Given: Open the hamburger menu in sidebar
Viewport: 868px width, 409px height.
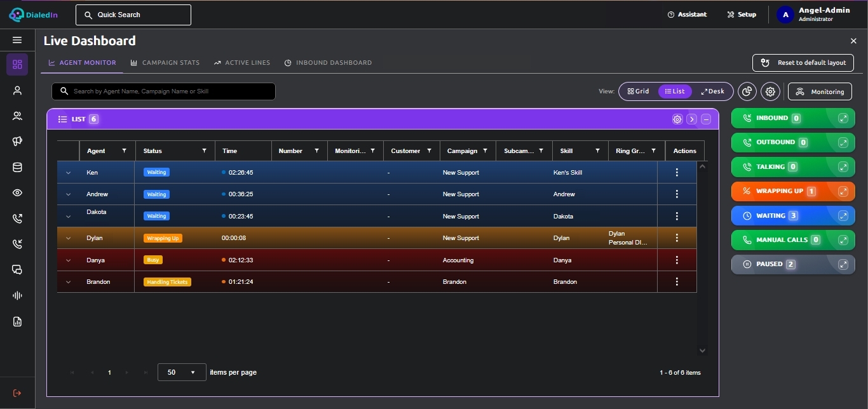Looking at the screenshot, I should (x=17, y=40).
